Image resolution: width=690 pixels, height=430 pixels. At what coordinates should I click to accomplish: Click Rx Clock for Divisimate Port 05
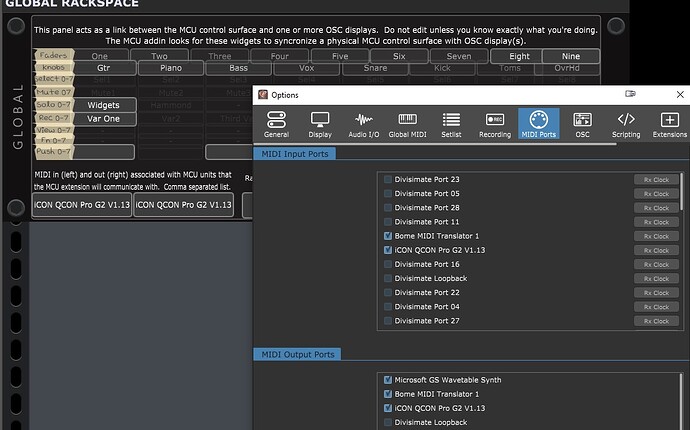[656, 194]
